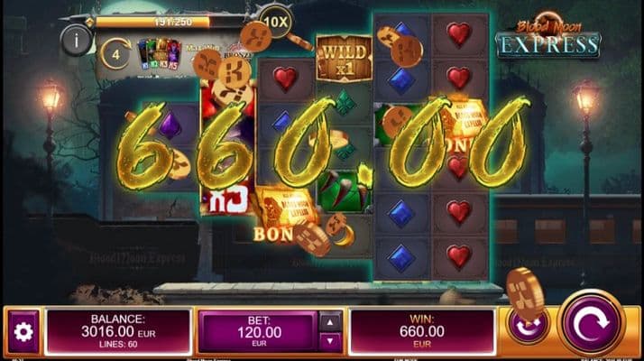Image resolution: width=644 pixels, height=361 pixels.
Task: Click the BONUS ticket symbol at bottom
Action: point(284,216)
